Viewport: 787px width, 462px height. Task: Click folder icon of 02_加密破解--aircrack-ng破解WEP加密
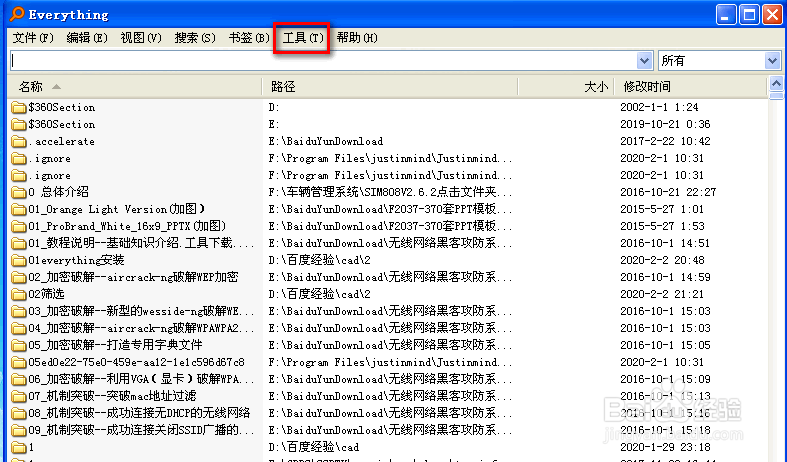19,277
